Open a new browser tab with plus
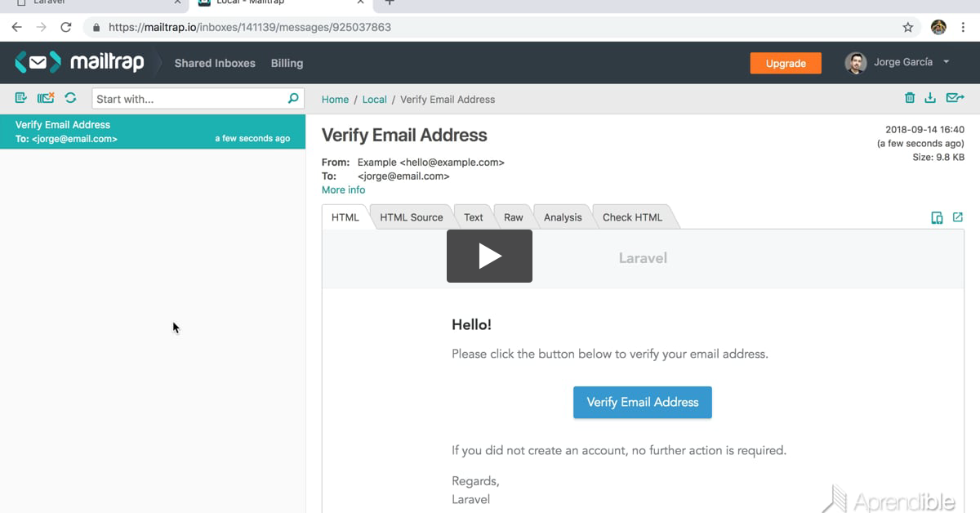 [x=390, y=2]
